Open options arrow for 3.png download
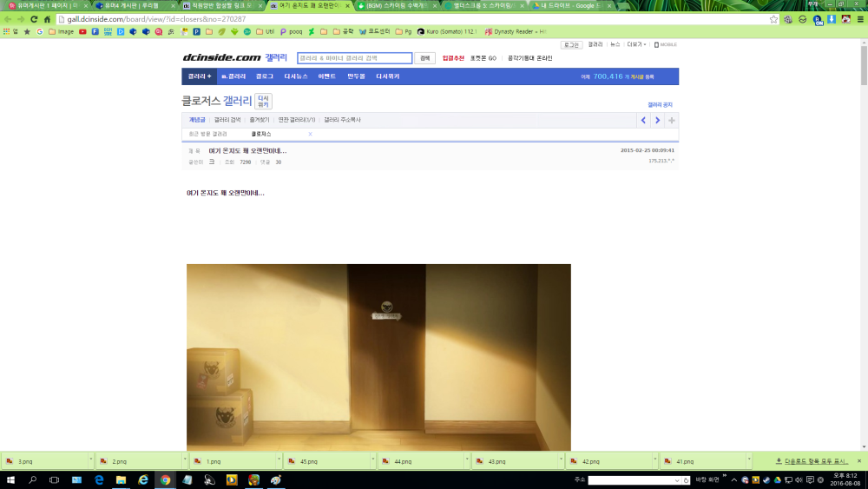Viewport: 868px width, 489px height. (89, 461)
